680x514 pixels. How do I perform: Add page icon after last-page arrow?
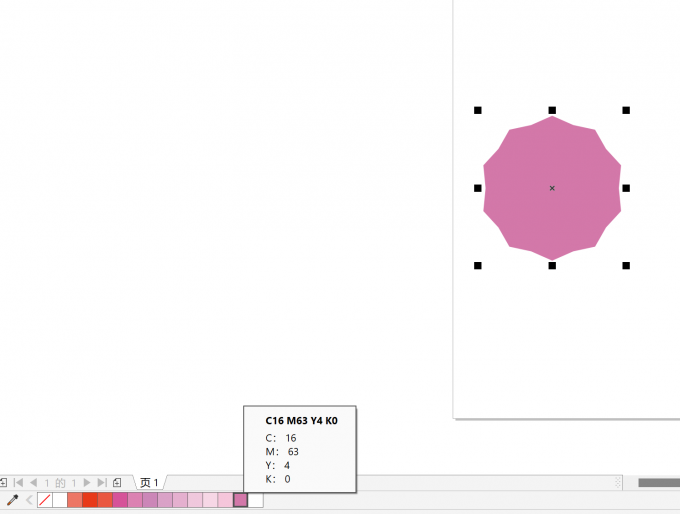click(x=117, y=482)
